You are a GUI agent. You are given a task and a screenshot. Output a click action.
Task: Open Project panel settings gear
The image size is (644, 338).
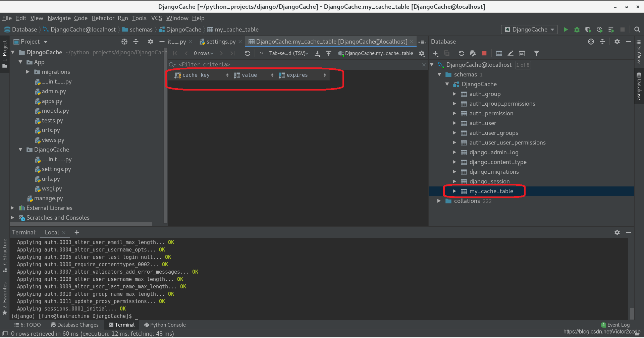pyautogui.click(x=151, y=42)
